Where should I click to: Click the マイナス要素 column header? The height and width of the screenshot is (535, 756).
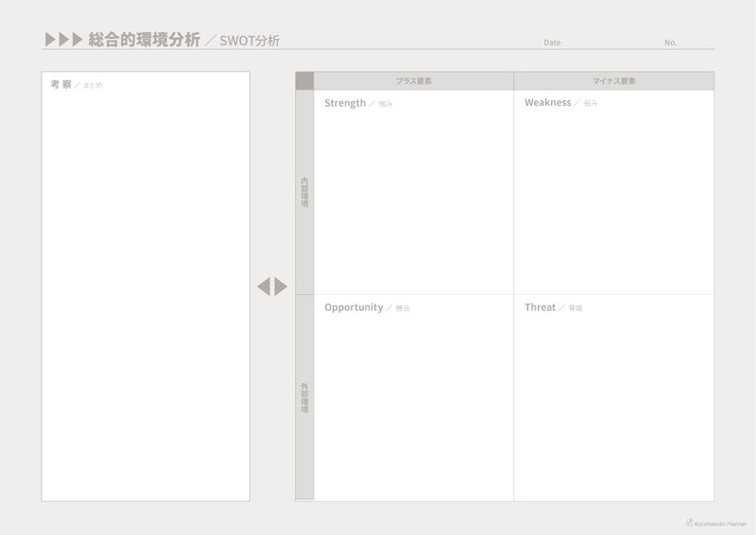tap(613, 80)
